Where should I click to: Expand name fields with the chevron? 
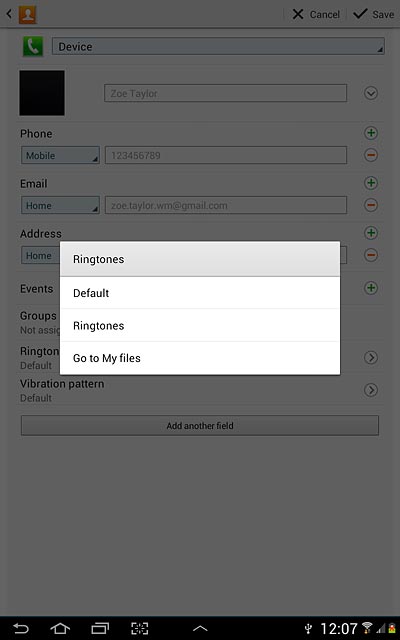pos(371,93)
